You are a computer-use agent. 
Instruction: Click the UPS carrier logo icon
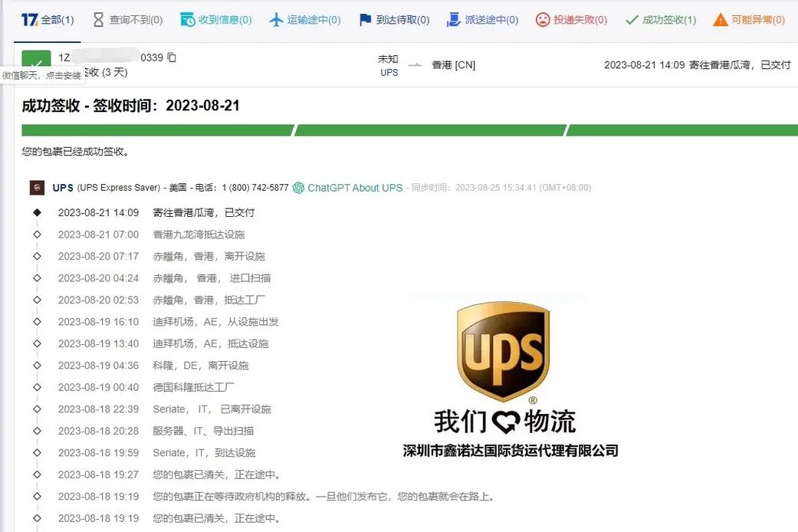(37, 187)
